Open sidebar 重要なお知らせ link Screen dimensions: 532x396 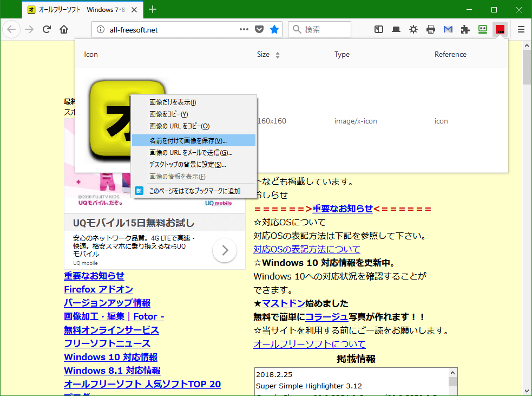click(94, 276)
